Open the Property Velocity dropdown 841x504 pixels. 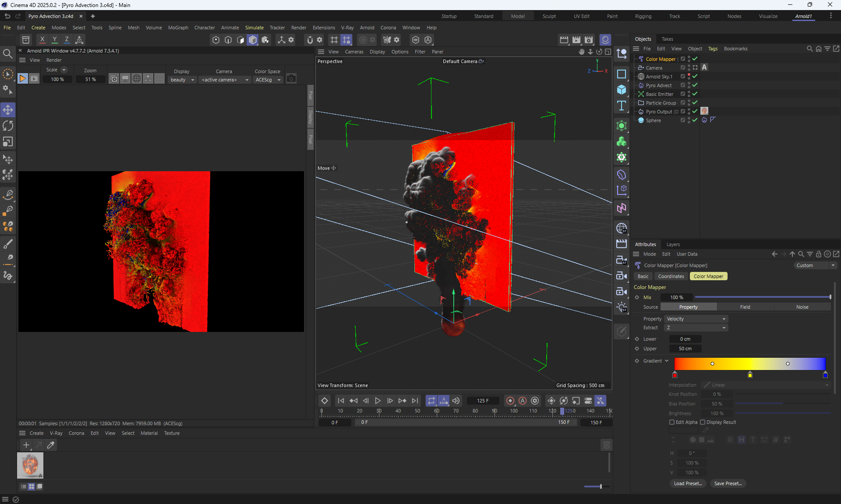[x=696, y=319]
